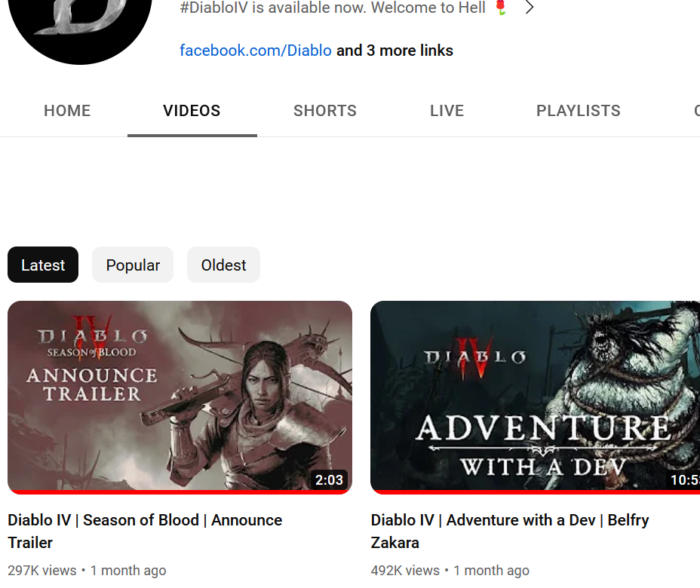Open the PLAYLISTS tab
This screenshot has width=700, height=588.
tap(578, 111)
